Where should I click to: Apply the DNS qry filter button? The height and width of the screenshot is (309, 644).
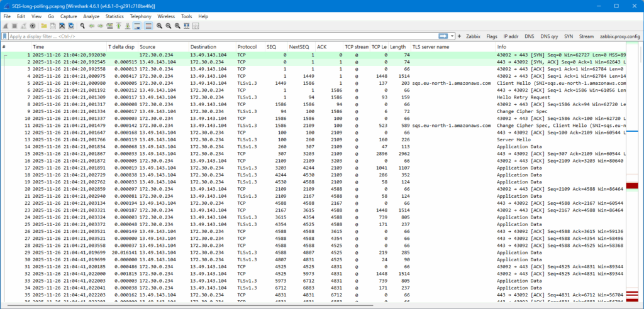[549, 36]
